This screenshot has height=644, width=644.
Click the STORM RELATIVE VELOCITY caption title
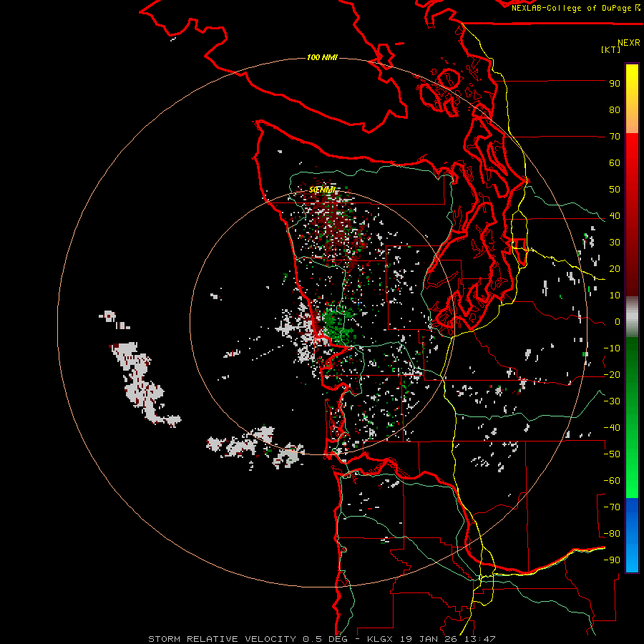pos(222,639)
